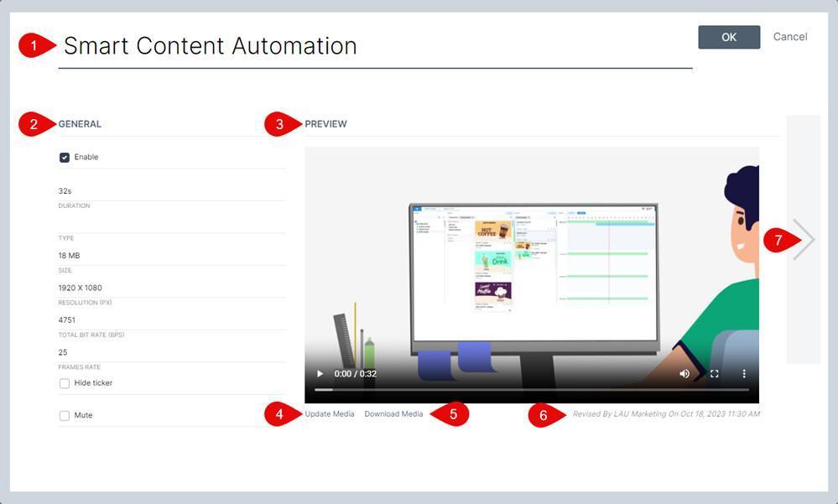Click the Cancel button

pyautogui.click(x=790, y=37)
